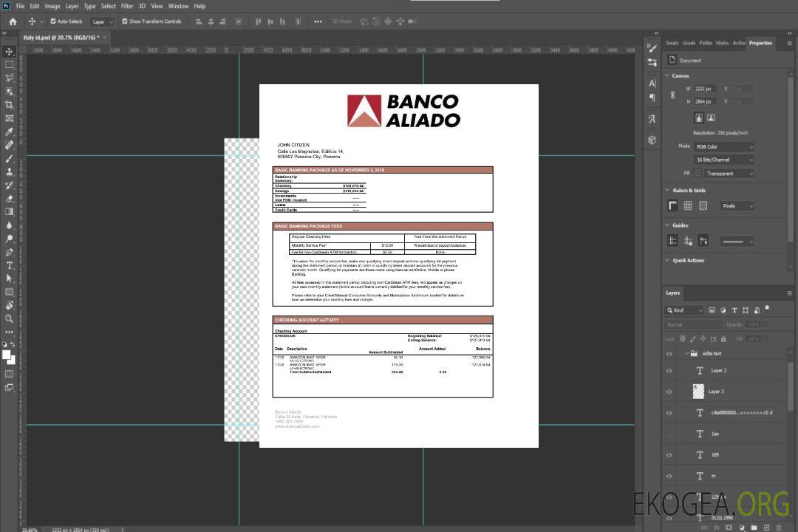Click the canvas height H field
This screenshot has width=798, height=532.
pyautogui.click(x=706, y=102)
